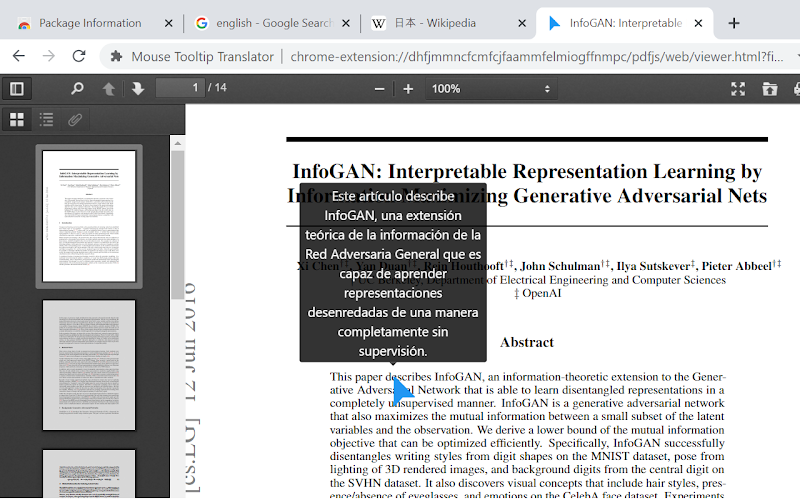The image size is (800, 500).
Task: Open a file in the PDF viewer
Action: pos(769,89)
